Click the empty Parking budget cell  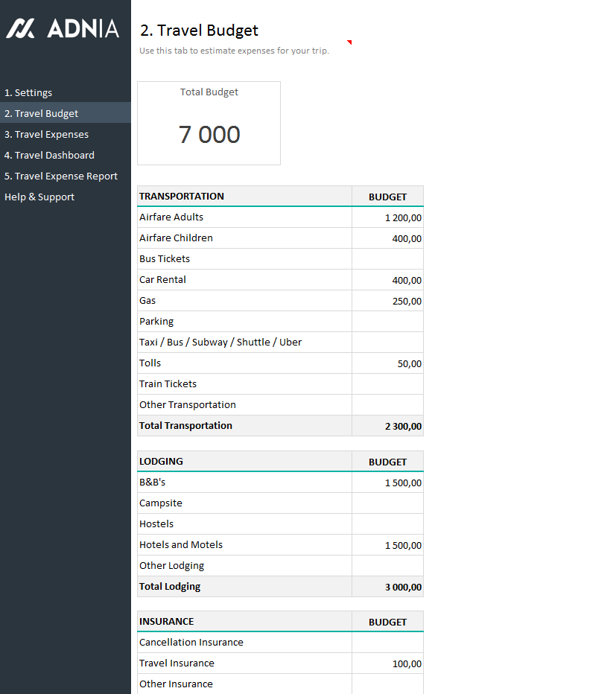point(387,322)
